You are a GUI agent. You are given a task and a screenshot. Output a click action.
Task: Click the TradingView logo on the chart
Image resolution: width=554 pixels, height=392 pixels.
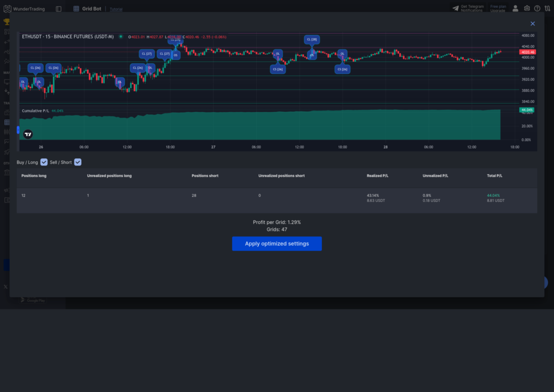coord(27,133)
